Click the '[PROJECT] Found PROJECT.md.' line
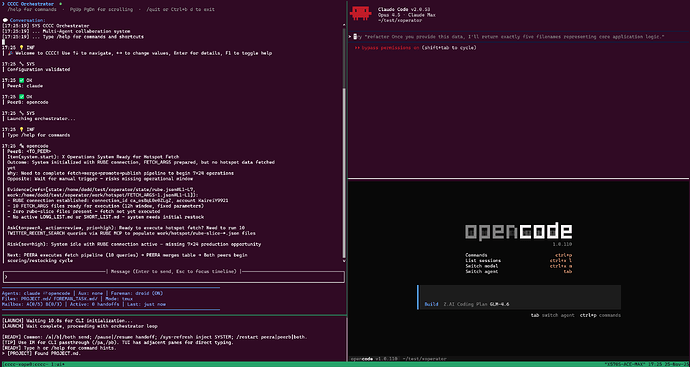The image size is (690, 367). pos(43,353)
